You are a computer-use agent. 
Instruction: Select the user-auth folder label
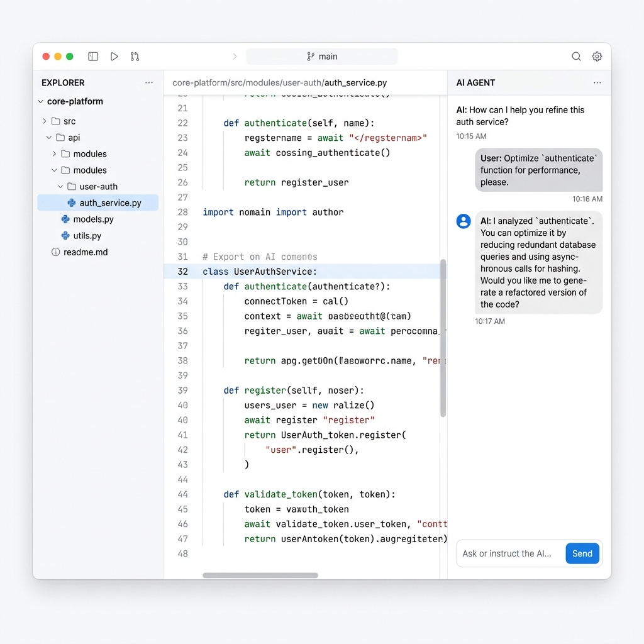point(99,186)
